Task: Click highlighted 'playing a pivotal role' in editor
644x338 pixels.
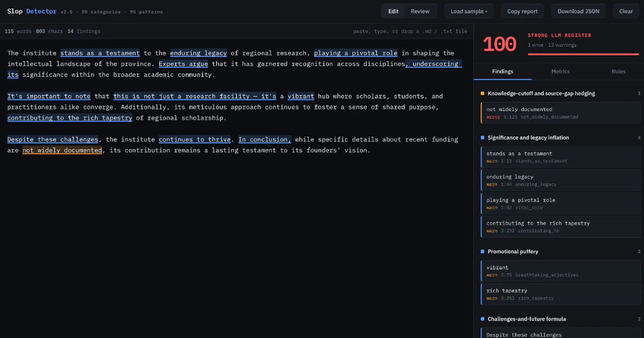Action: coord(356,53)
